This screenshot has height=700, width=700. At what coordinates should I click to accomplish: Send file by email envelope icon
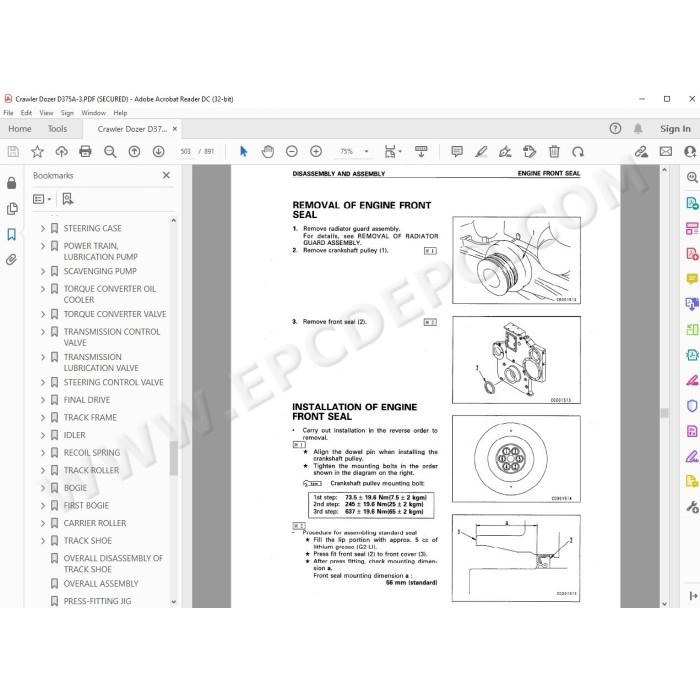[x=666, y=152]
